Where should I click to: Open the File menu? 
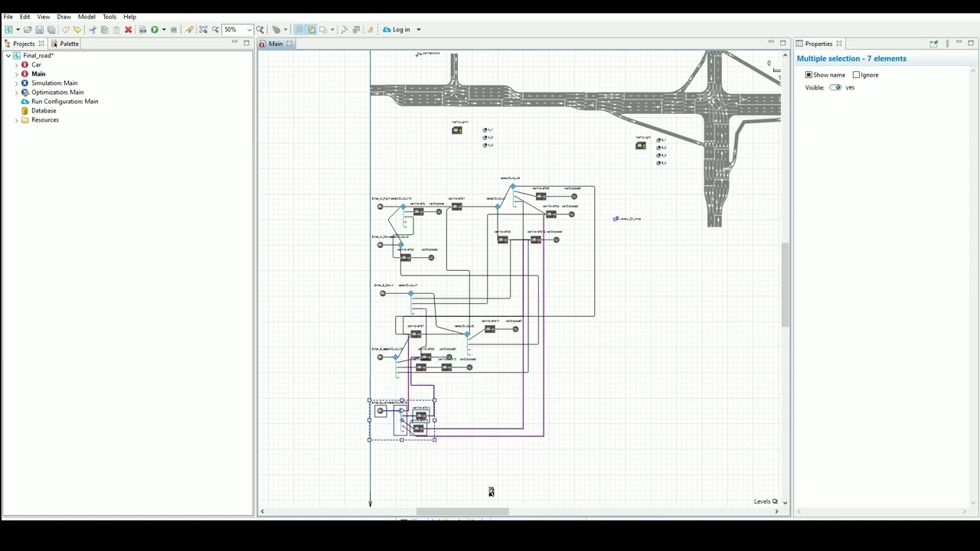8,17
